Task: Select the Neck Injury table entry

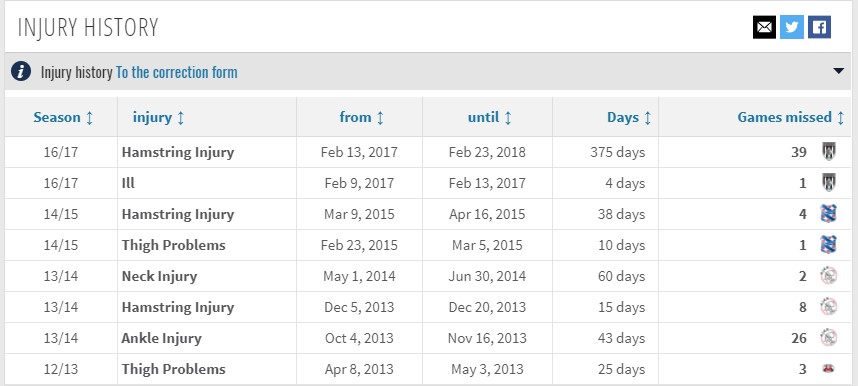Action: point(159,276)
